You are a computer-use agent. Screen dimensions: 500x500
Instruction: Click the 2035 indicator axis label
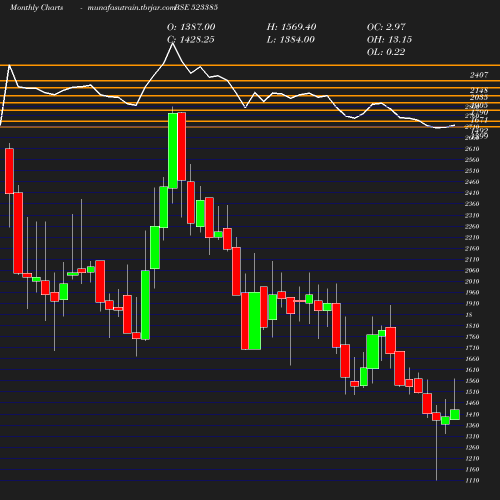pyautogui.click(x=479, y=97)
